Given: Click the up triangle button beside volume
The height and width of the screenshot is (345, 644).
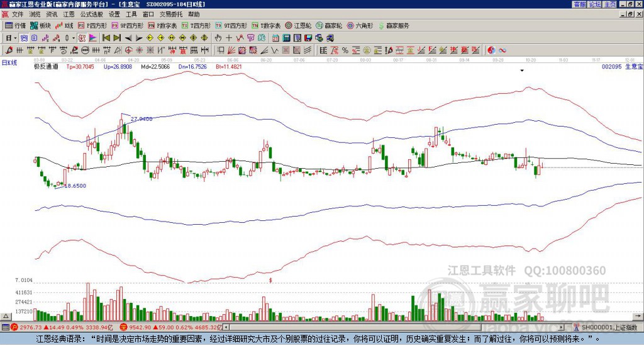Looking at the screenshot, I should (x=6, y=316).
